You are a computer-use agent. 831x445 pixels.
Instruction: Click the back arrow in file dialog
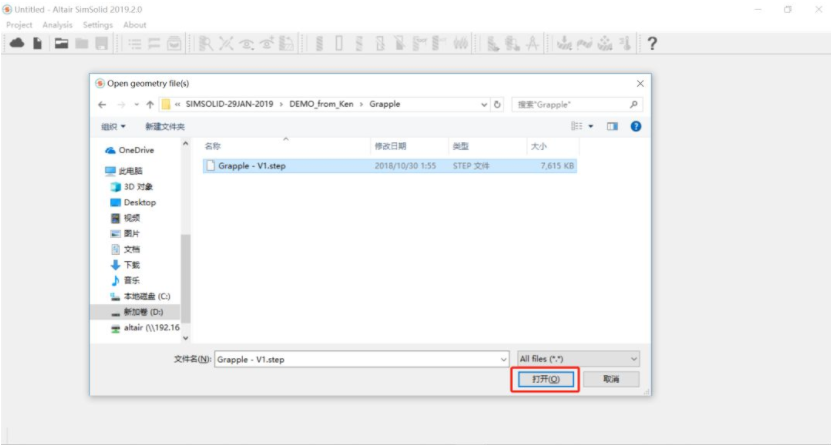[102, 104]
